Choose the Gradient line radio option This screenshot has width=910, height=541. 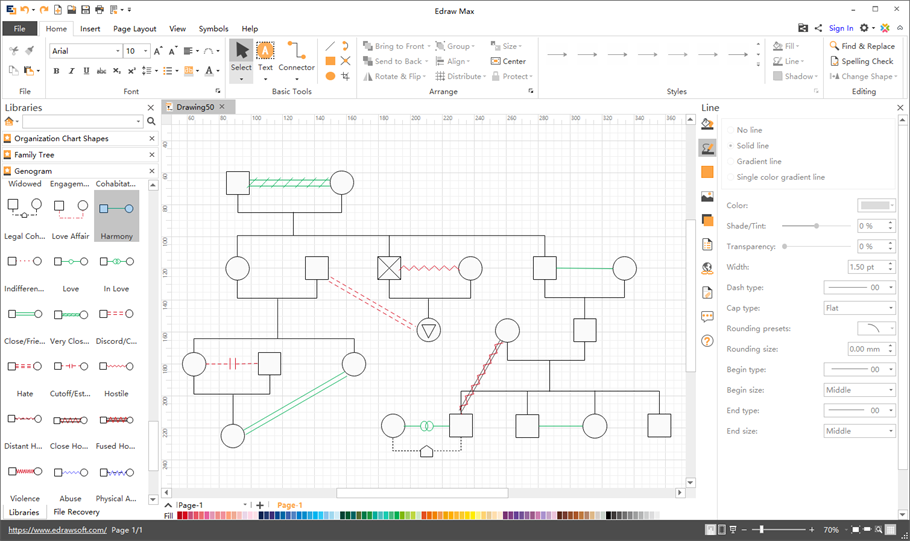[x=759, y=161]
